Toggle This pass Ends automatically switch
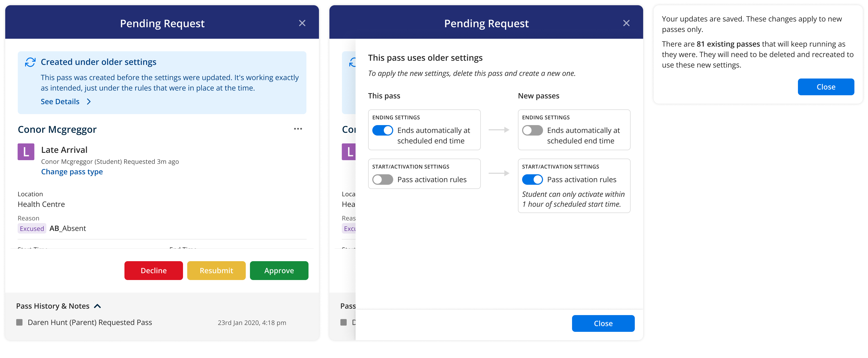 pyautogui.click(x=382, y=130)
